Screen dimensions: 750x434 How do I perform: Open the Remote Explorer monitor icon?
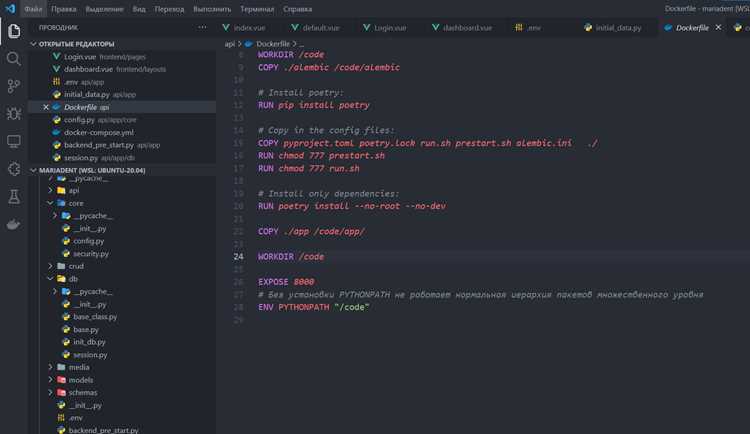click(x=13, y=141)
